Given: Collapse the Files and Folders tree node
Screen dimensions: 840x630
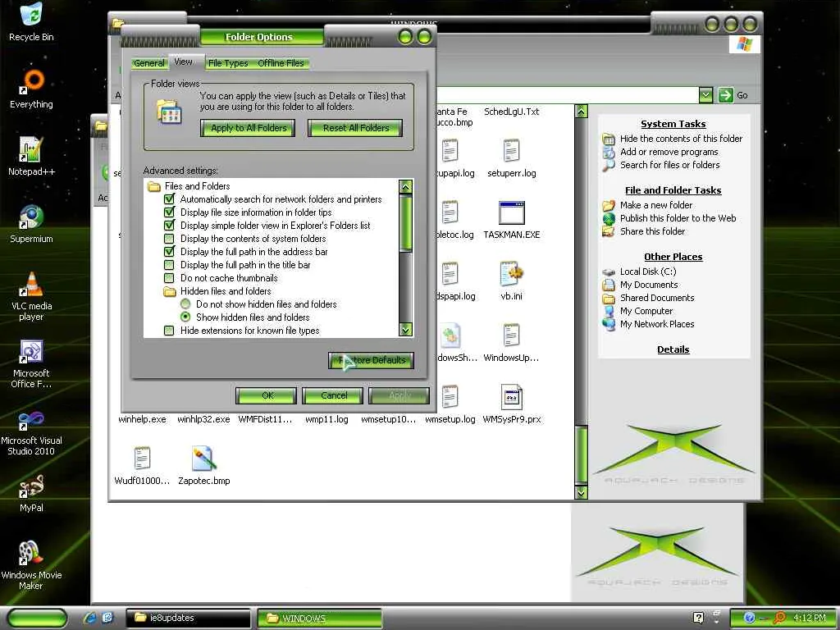Looking at the screenshot, I should tap(154, 186).
